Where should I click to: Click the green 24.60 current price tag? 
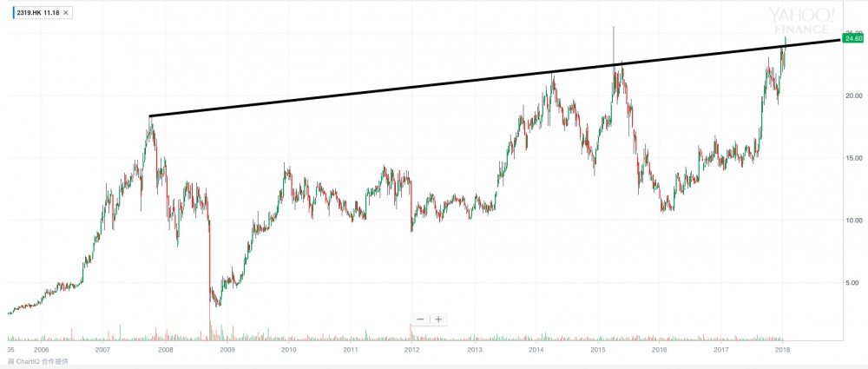point(853,39)
